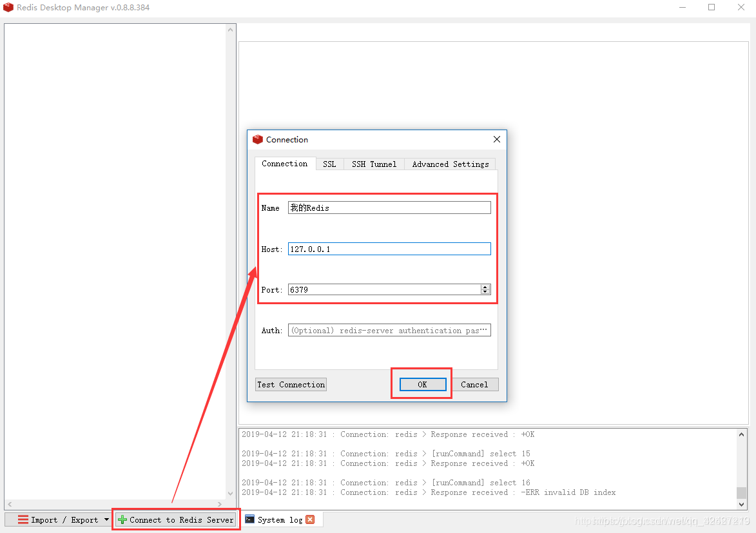Switch to the SSH Tunnel tab
The width and height of the screenshot is (756, 533).
(x=374, y=164)
